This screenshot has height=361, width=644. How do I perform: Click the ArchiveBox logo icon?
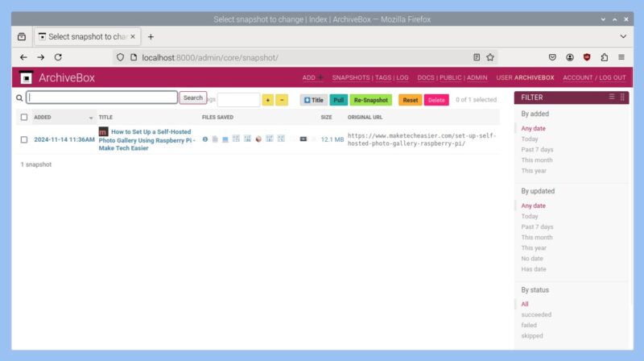pyautogui.click(x=27, y=77)
